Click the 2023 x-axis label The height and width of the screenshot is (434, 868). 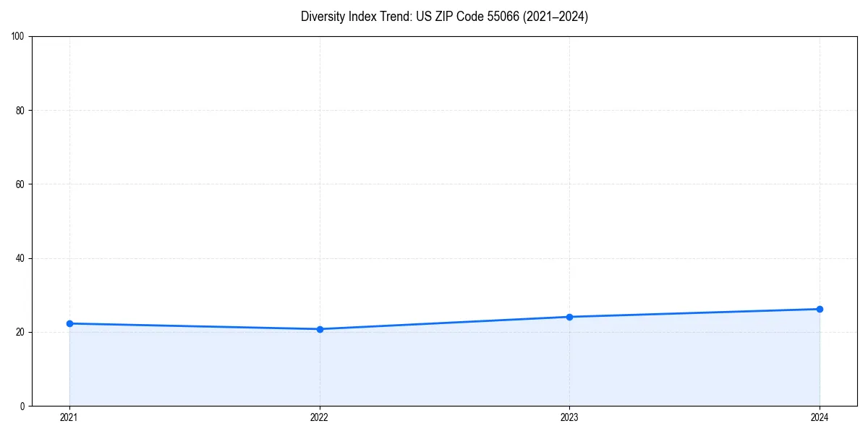(570, 417)
